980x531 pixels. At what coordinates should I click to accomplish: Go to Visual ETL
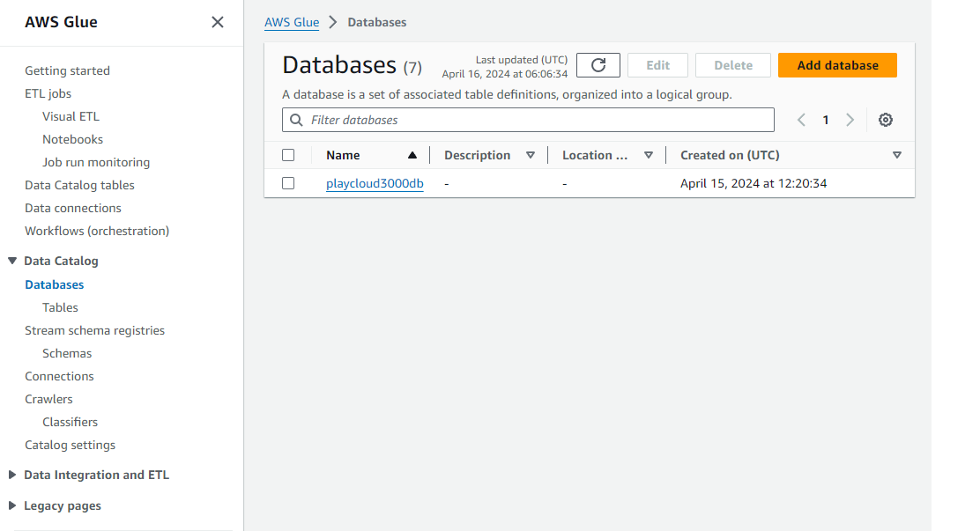71,116
